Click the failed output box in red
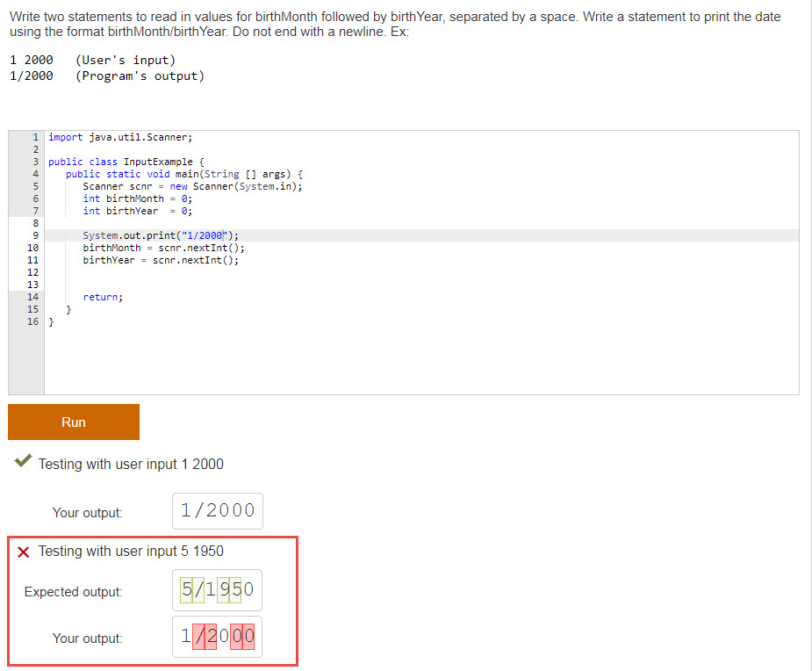This screenshot has width=812, height=671. coord(217,637)
